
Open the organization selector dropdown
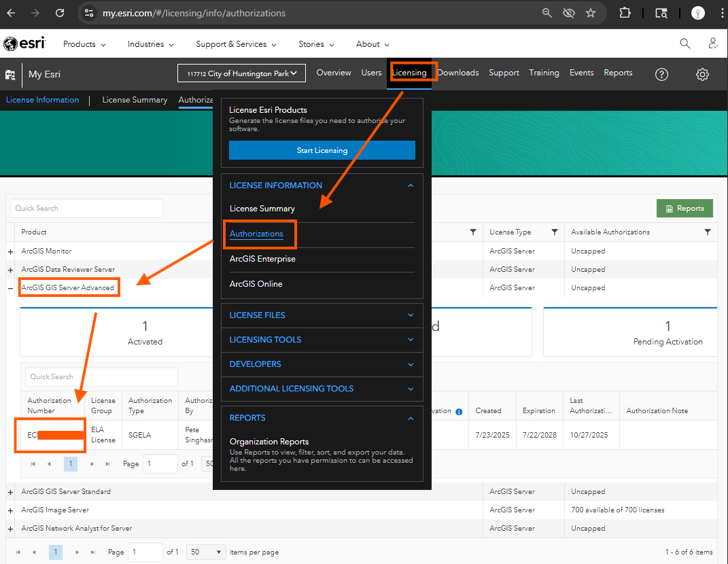coord(242,73)
